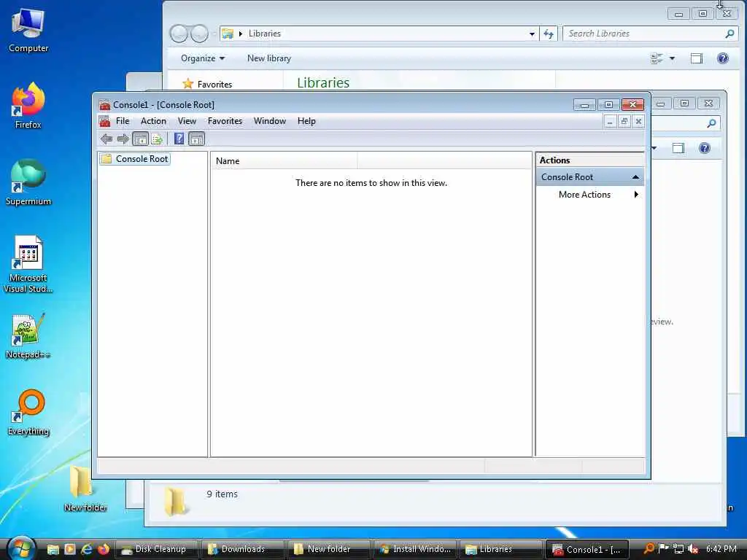Open Help via the toolbar question-mark icon
Viewport: 747px width, 560px height.
(x=179, y=139)
